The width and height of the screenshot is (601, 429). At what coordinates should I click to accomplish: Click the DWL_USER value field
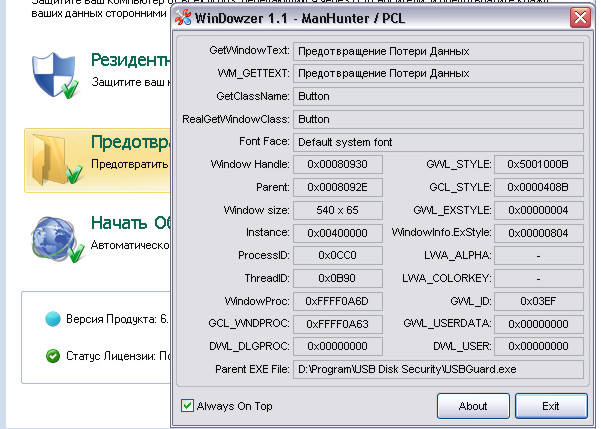tap(539, 346)
